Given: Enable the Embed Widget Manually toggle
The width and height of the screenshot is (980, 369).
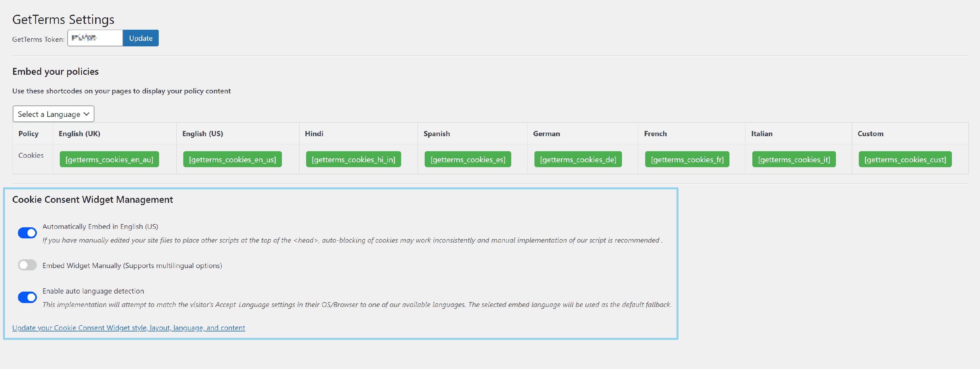Looking at the screenshot, I should pyautogui.click(x=27, y=265).
